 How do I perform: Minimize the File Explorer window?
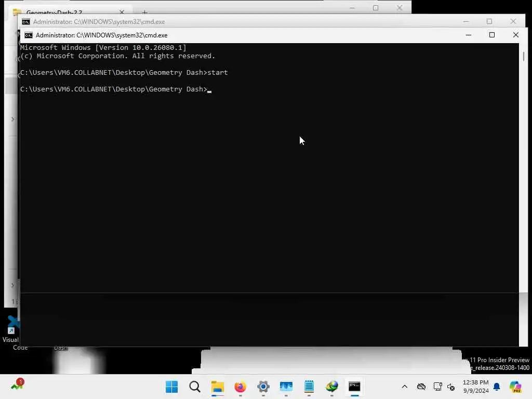[x=352, y=7]
